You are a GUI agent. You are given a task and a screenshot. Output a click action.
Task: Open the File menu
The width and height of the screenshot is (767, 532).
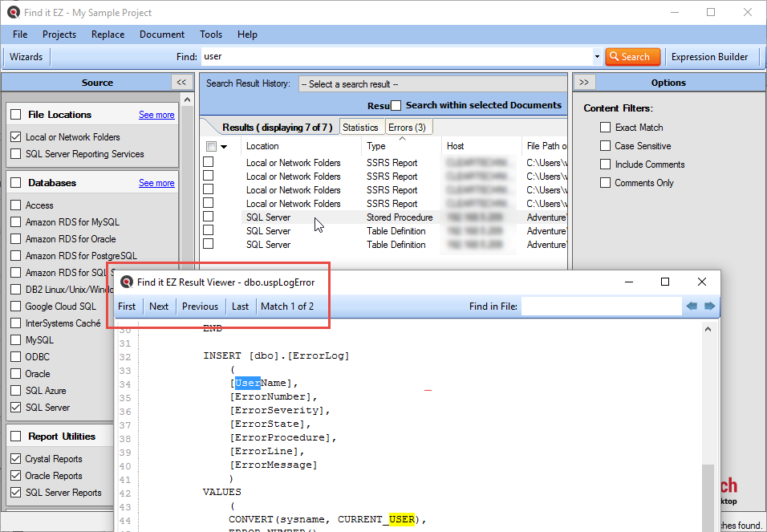(20, 35)
